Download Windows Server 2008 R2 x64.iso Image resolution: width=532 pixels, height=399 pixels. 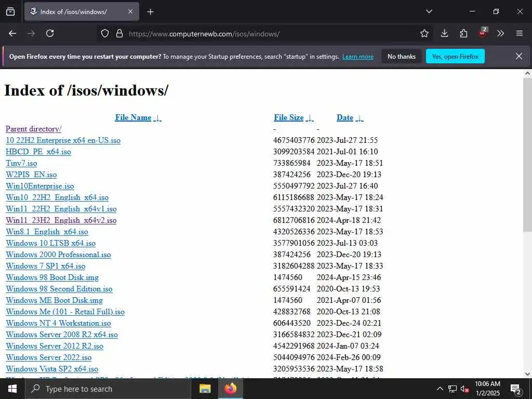pyautogui.click(x=62, y=335)
